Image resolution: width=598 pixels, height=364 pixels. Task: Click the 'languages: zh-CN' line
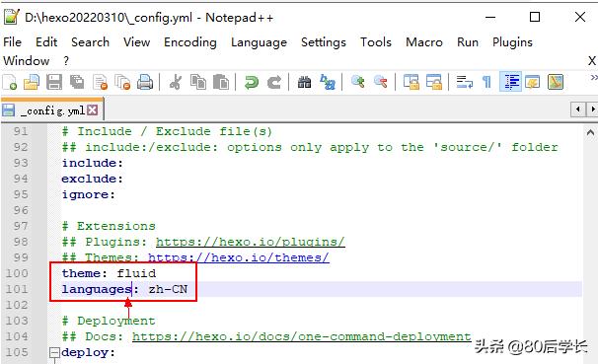124,289
